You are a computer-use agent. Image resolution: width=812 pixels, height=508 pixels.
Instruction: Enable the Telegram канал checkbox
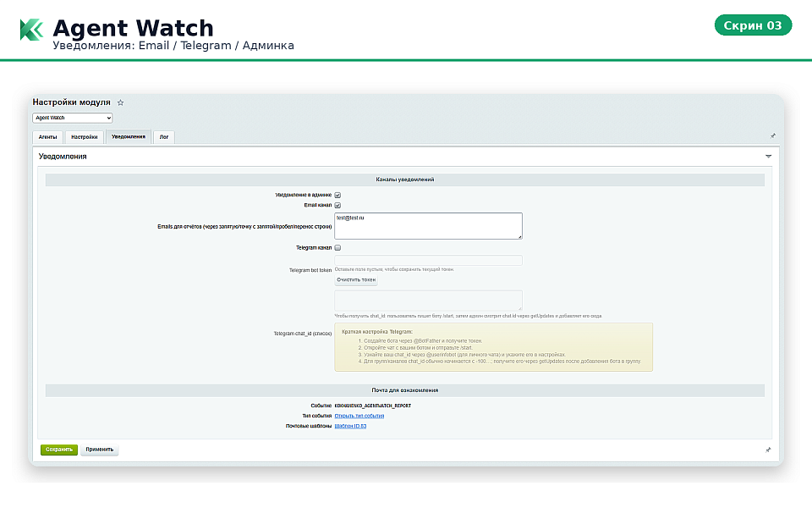pos(337,248)
